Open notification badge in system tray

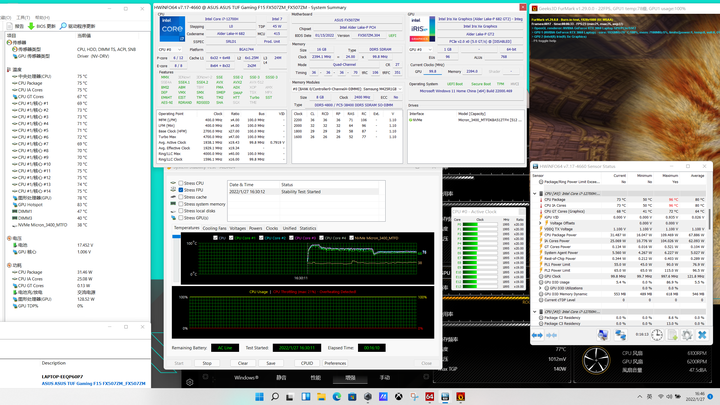tap(710, 397)
